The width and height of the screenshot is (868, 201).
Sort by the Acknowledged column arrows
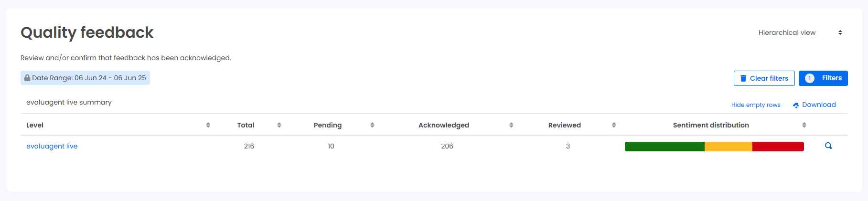[511, 125]
